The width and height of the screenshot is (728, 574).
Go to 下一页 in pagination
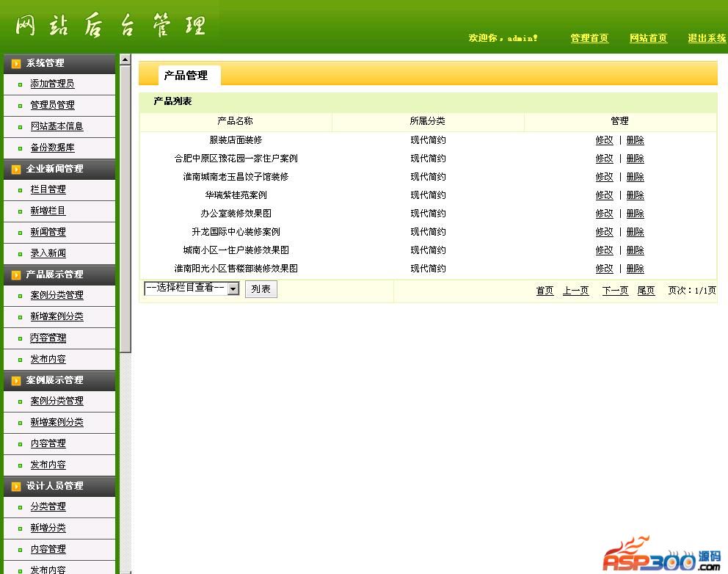point(615,291)
